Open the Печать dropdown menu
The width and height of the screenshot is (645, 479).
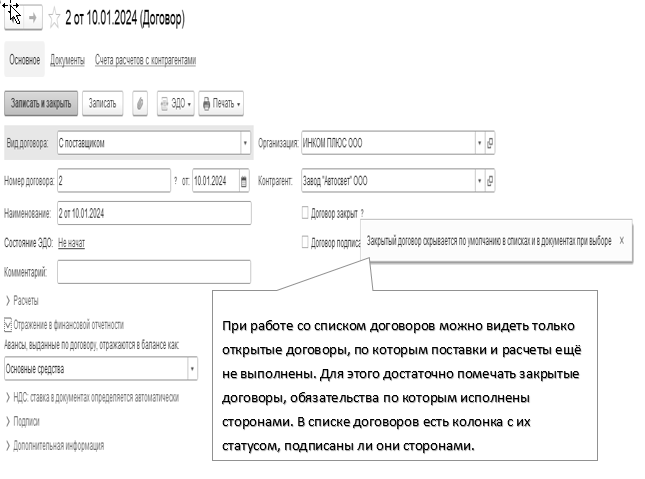[x=221, y=103]
